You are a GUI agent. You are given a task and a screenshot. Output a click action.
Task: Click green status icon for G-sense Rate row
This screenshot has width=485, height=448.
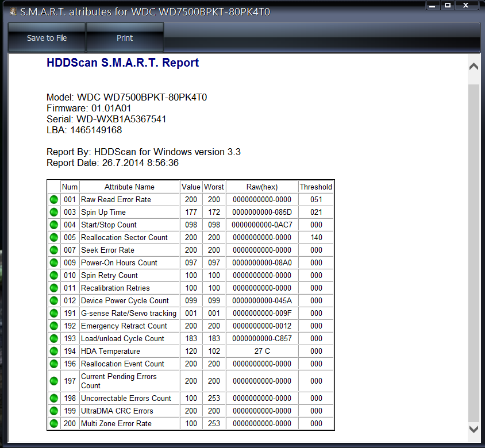pyautogui.click(x=54, y=313)
